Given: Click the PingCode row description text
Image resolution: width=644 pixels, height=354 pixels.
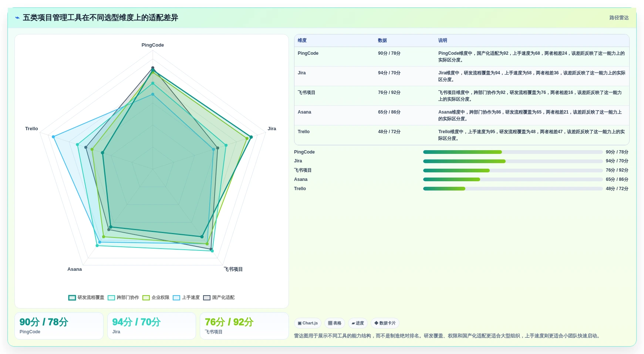Looking at the screenshot, I should click(x=532, y=57).
